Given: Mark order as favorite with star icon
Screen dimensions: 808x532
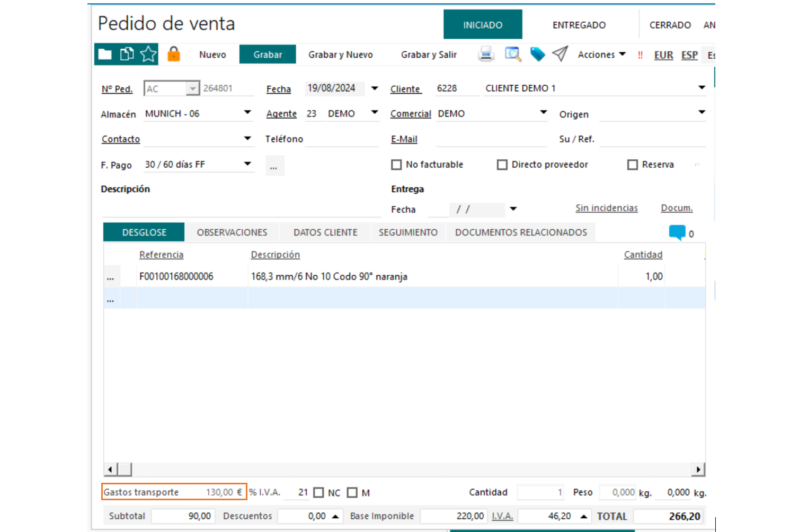Looking at the screenshot, I should [148, 55].
